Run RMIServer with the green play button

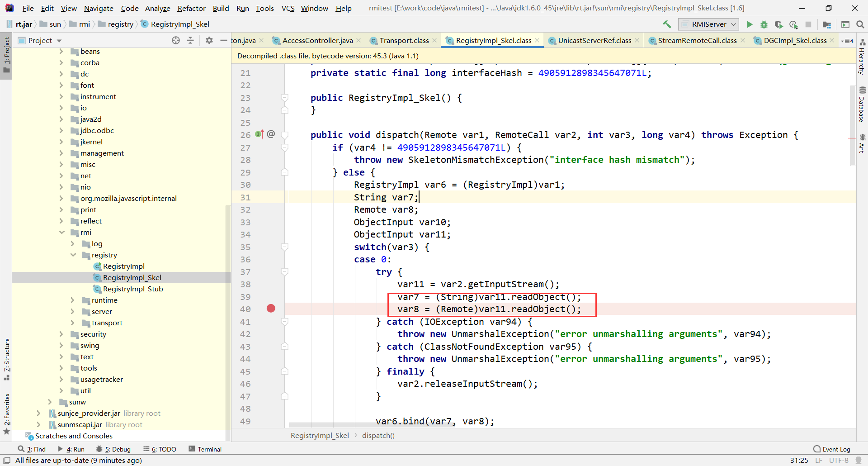750,24
